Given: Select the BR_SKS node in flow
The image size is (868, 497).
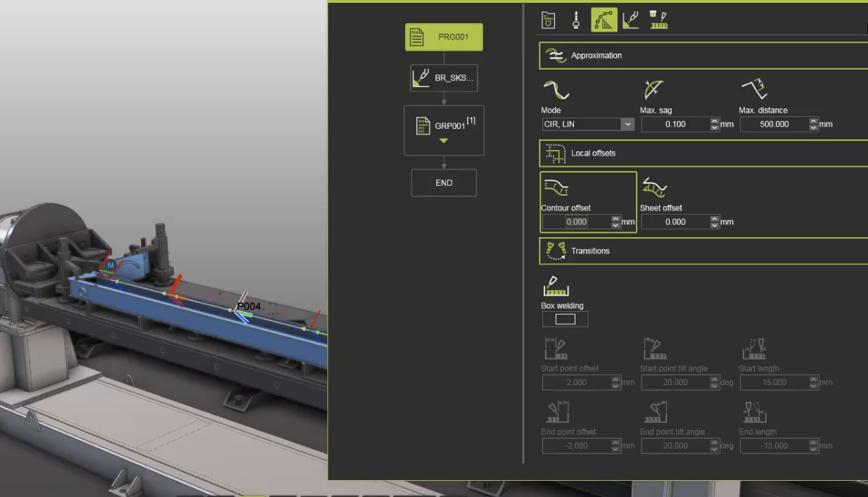Looking at the screenshot, I should point(444,78).
